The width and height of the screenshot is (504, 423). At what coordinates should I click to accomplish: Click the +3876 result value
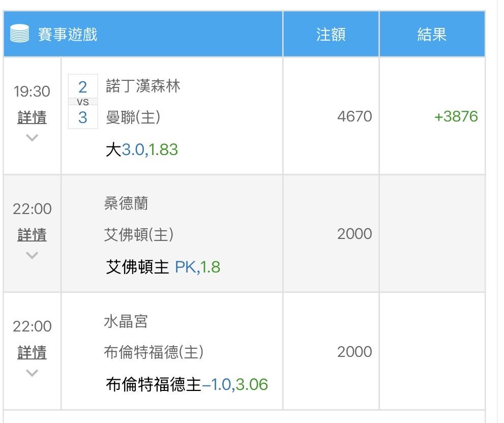tap(456, 116)
